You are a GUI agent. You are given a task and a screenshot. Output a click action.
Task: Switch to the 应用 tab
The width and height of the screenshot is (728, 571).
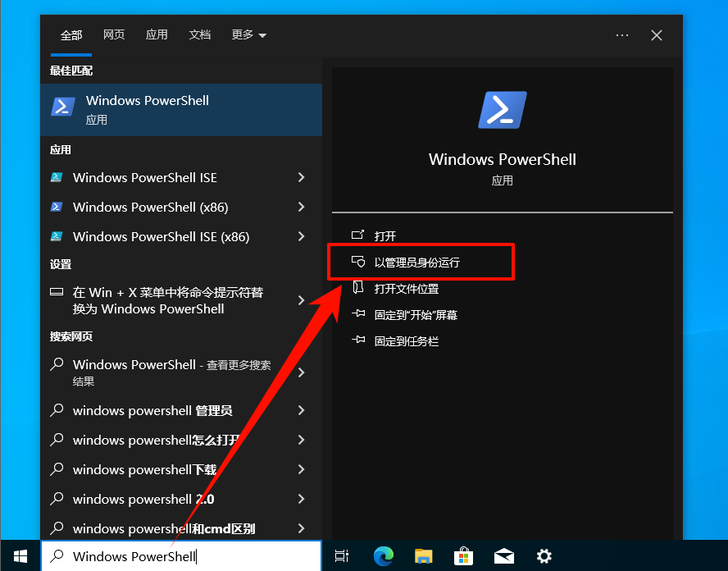(x=157, y=35)
